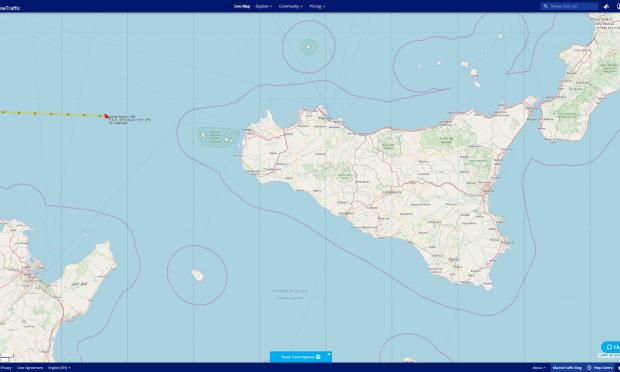Click the notifications icon beside the search box
620x372 pixels.
click(606, 6)
